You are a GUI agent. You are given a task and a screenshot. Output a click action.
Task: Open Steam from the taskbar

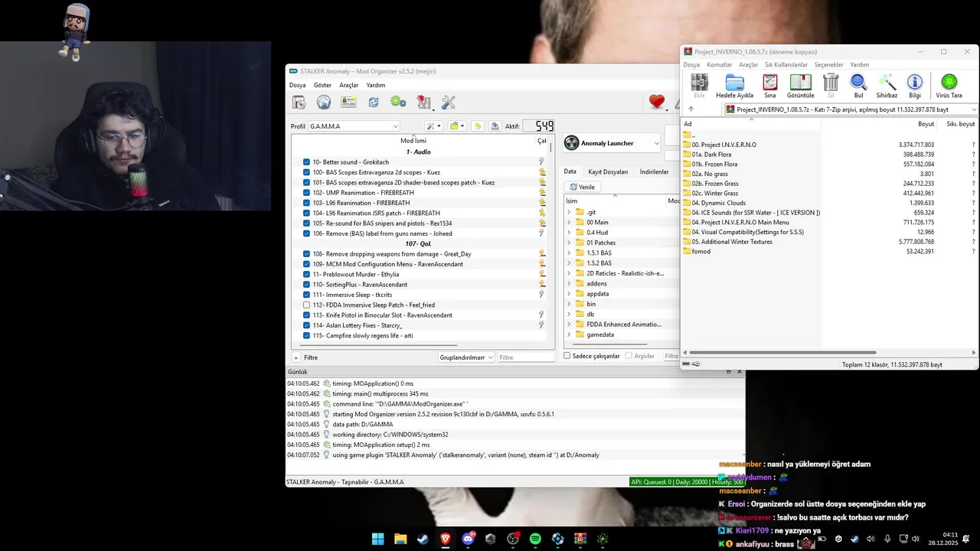click(x=423, y=539)
